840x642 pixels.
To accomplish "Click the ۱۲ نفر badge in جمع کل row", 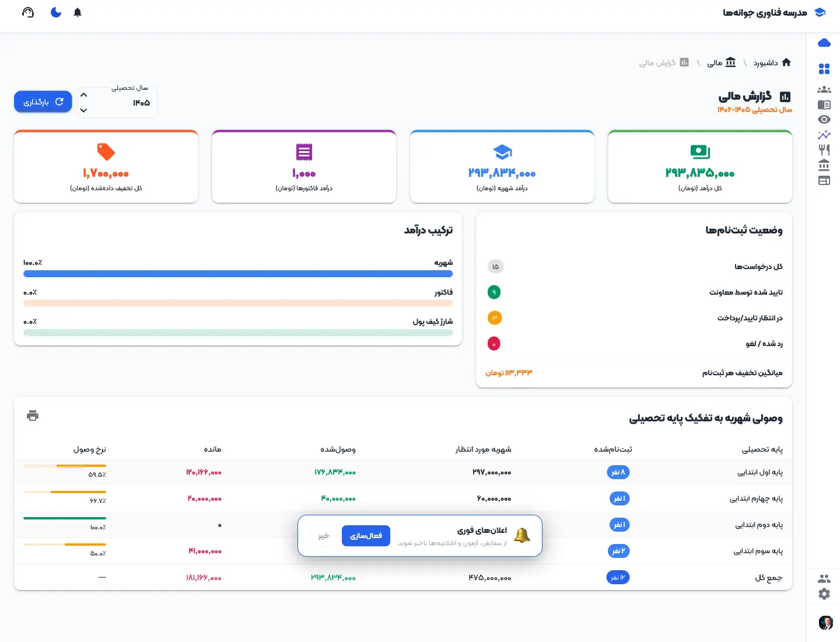I will (618, 577).
